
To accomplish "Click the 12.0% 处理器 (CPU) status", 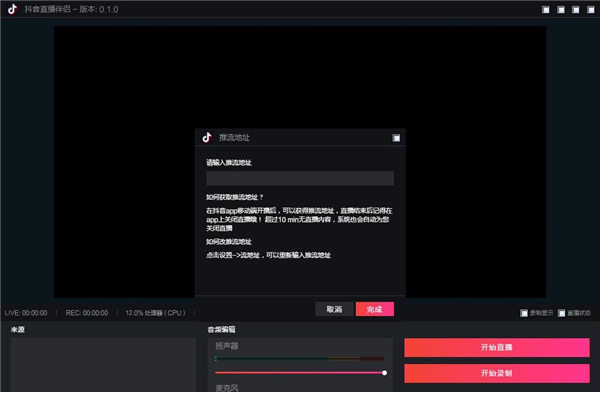I will (155, 313).
